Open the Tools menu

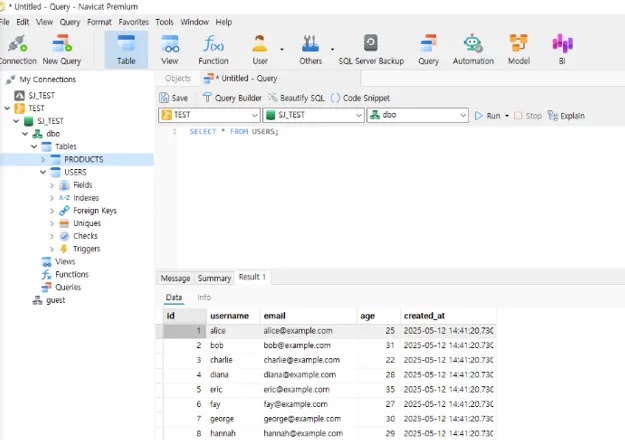pyautogui.click(x=164, y=22)
